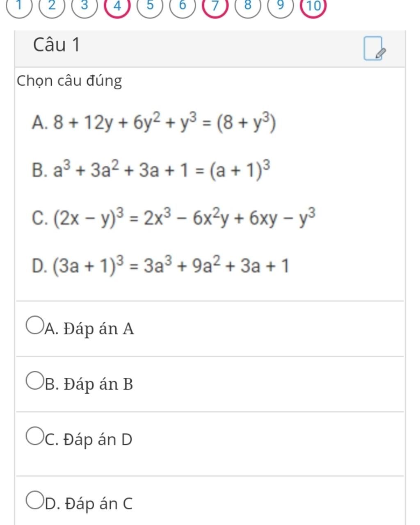Open highlighted question 10
The image size is (420, 525).
[313, 6]
